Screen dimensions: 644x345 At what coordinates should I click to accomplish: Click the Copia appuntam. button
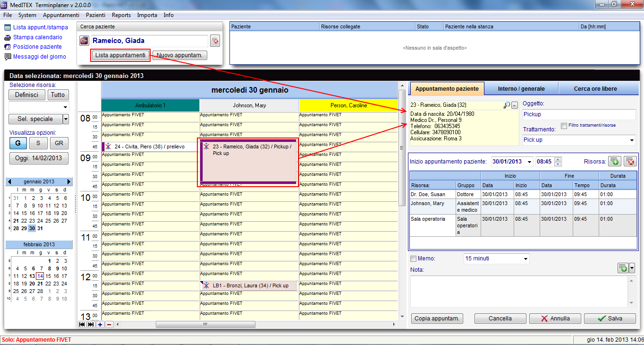(437, 319)
